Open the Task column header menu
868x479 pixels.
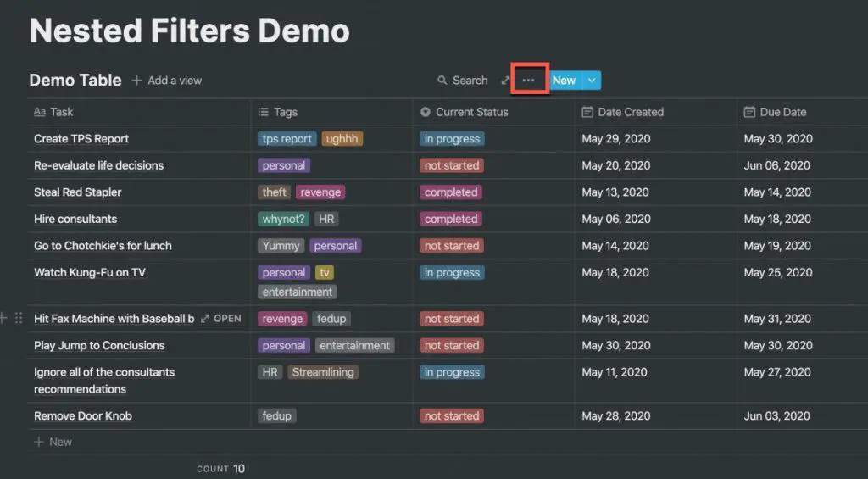(140, 112)
